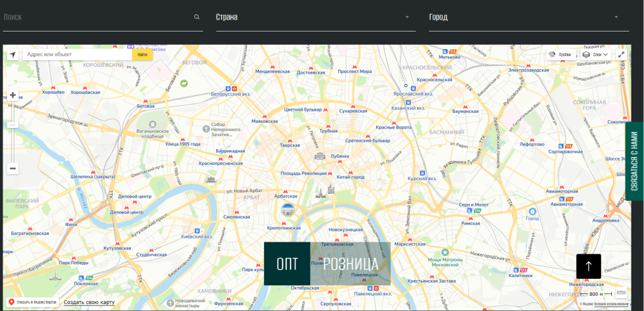Click the Новодевичий монастырь marker icon
644x311 pixels.
pos(170,303)
